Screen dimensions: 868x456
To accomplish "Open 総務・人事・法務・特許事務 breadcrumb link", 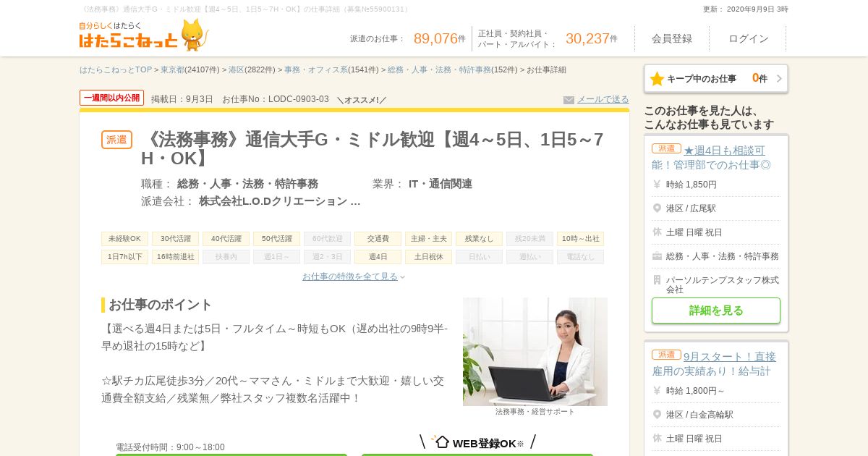I will (439, 69).
